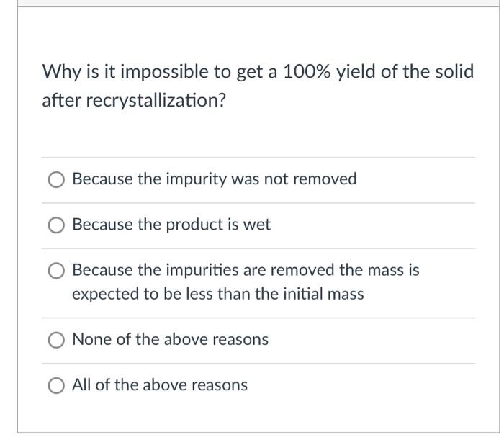
Task: Click the "Because the product is wet" label
Action: (171, 225)
